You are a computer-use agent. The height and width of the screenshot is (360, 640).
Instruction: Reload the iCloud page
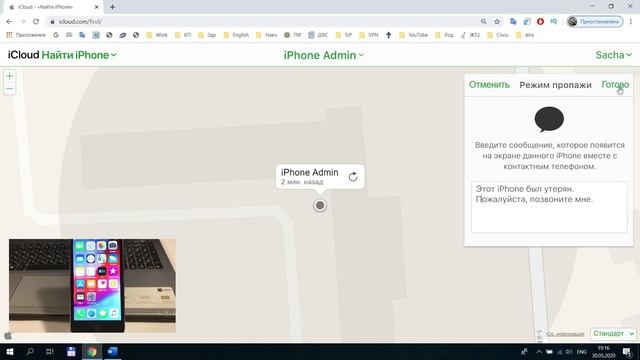click(36, 21)
